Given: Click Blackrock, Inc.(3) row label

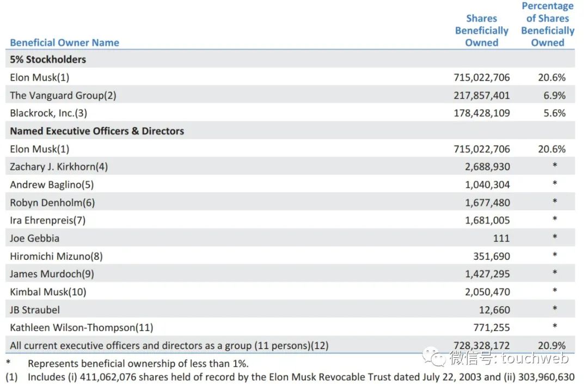Looking at the screenshot, I should [x=48, y=113].
